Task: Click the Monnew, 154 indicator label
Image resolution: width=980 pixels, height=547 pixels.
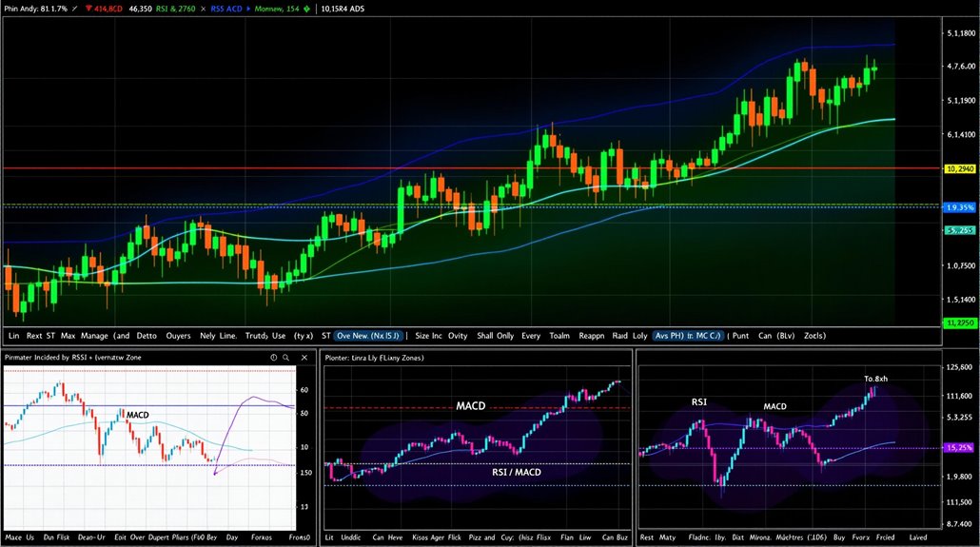Action: click(x=277, y=9)
